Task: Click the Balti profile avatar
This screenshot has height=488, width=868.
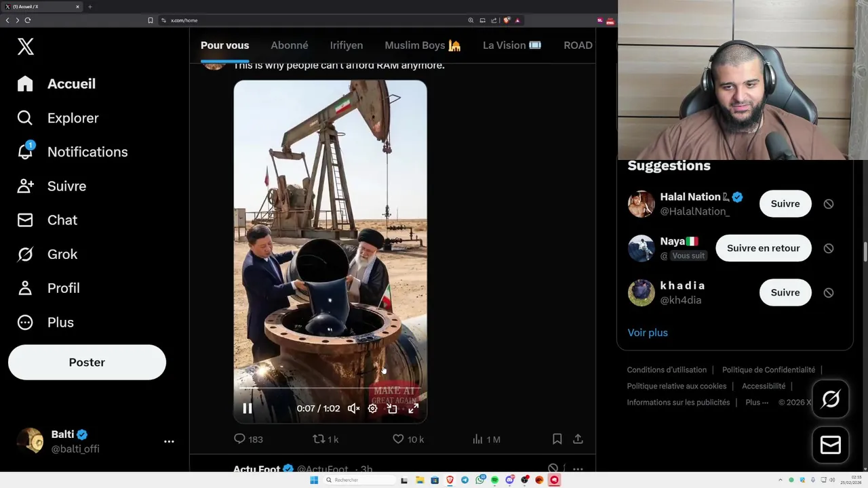Action: tap(30, 441)
